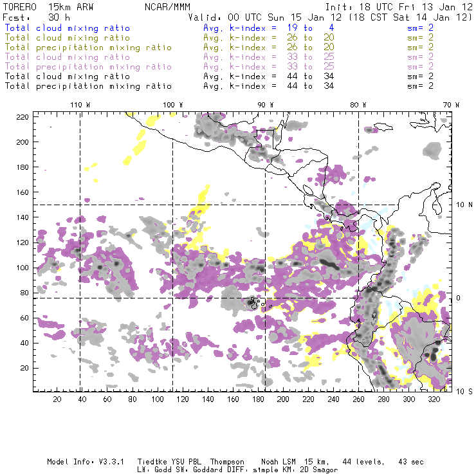The image size is (476, 476).
Task: Select the 'NCAR/MMM' header label
Action: coord(168,7)
